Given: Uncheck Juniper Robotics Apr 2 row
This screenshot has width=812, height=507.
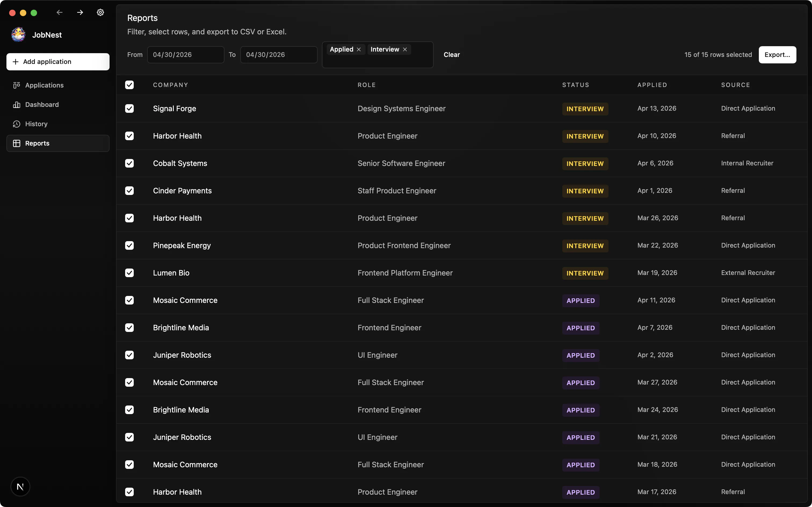Looking at the screenshot, I should (x=129, y=355).
